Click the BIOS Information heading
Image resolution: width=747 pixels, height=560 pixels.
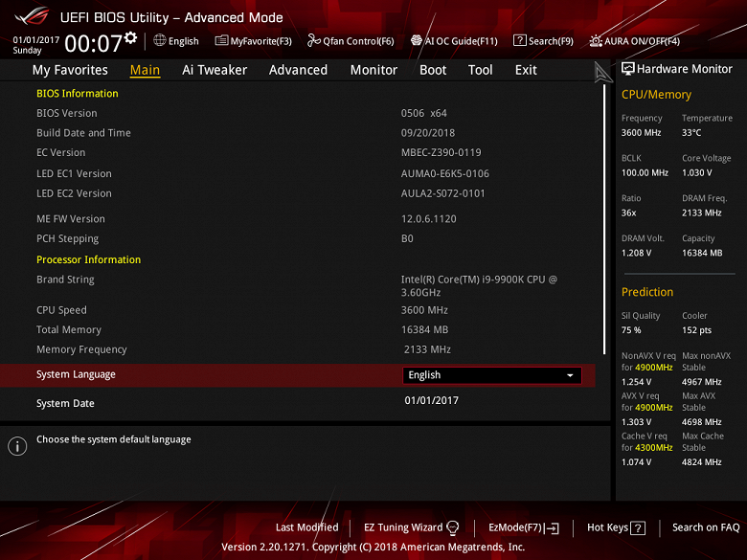(x=78, y=94)
